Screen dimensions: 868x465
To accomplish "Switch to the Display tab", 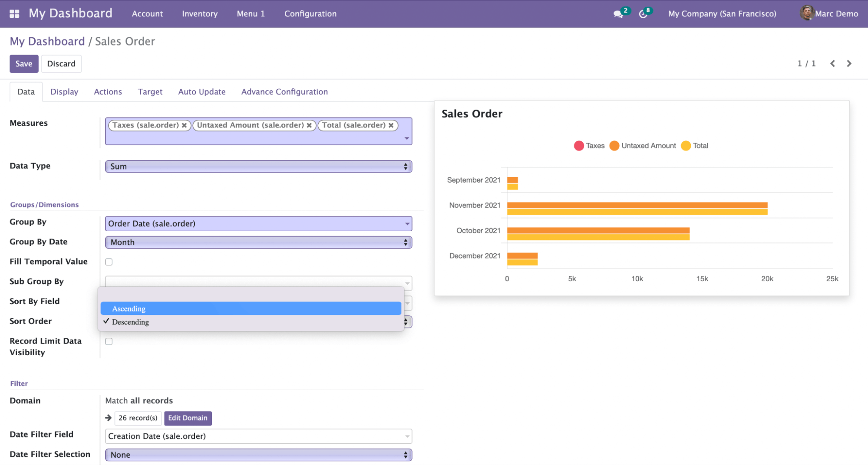I will pyautogui.click(x=64, y=92).
